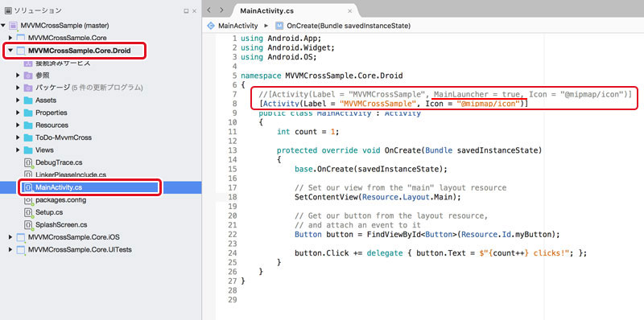Screen dimensions: 644x320
Task: Click the "button.Click += delegate" code line
Action: coord(440,253)
